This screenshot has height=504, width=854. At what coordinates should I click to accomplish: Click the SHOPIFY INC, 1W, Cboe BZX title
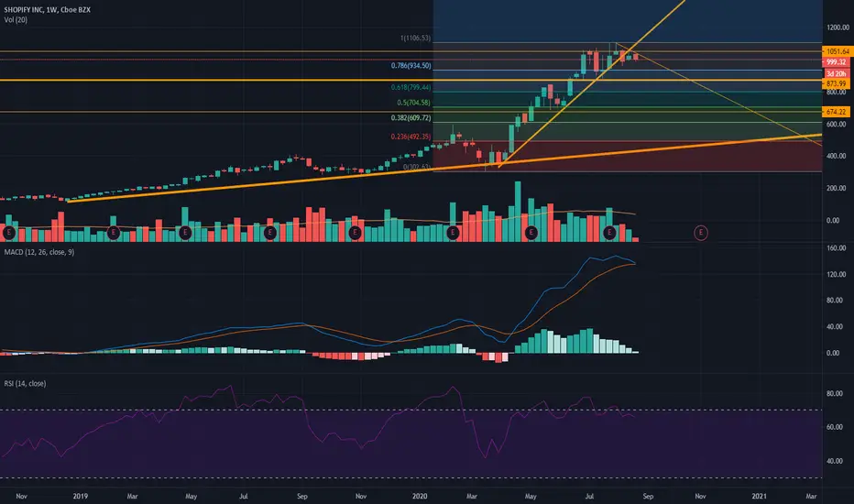click(48, 10)
